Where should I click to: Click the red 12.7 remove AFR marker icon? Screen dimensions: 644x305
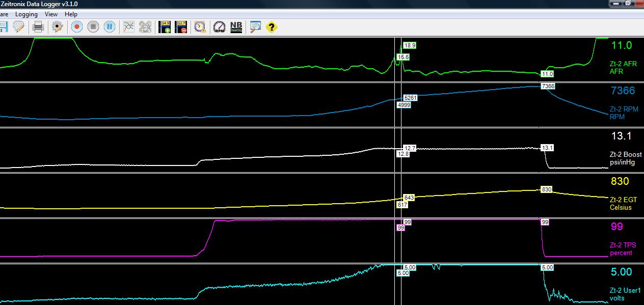click(x=181, y=26)
